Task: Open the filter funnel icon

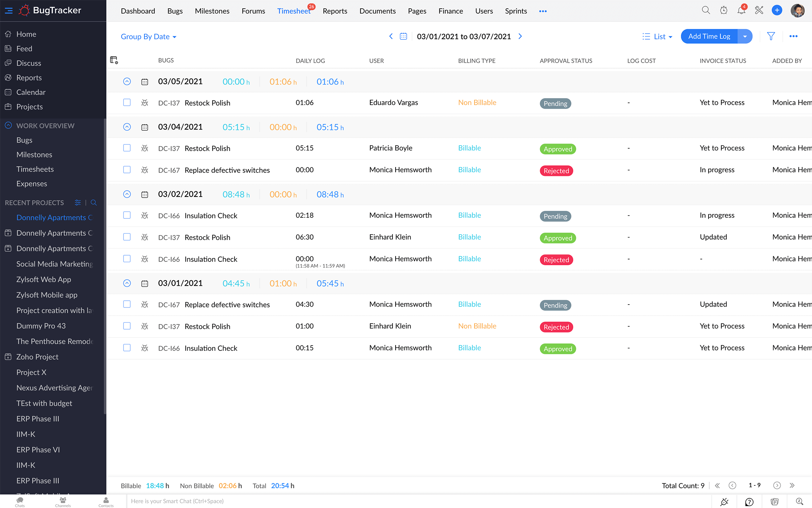Action: coord(771,36)
